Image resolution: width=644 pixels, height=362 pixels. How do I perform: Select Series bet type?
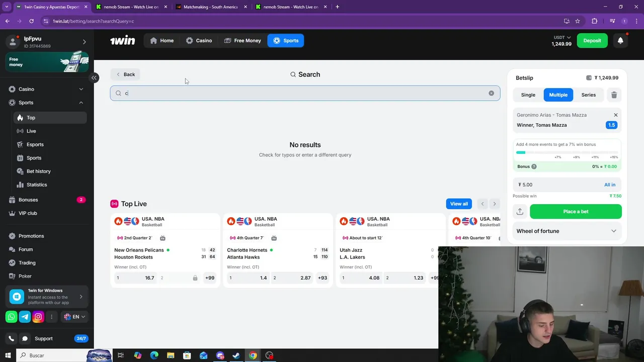coord(588,95)
